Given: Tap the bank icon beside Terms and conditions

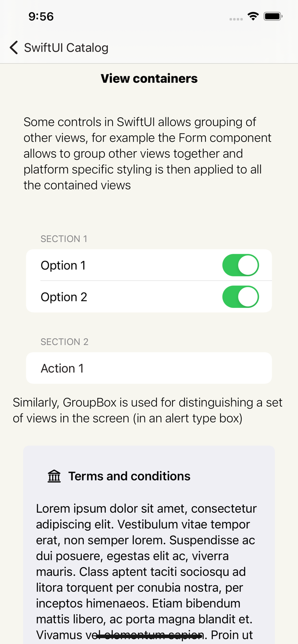Looking at the screenshot, I should pos(54,476).
